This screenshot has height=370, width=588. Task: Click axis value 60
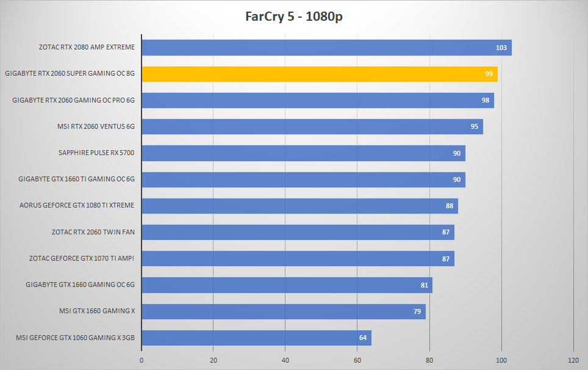(357, 360)
